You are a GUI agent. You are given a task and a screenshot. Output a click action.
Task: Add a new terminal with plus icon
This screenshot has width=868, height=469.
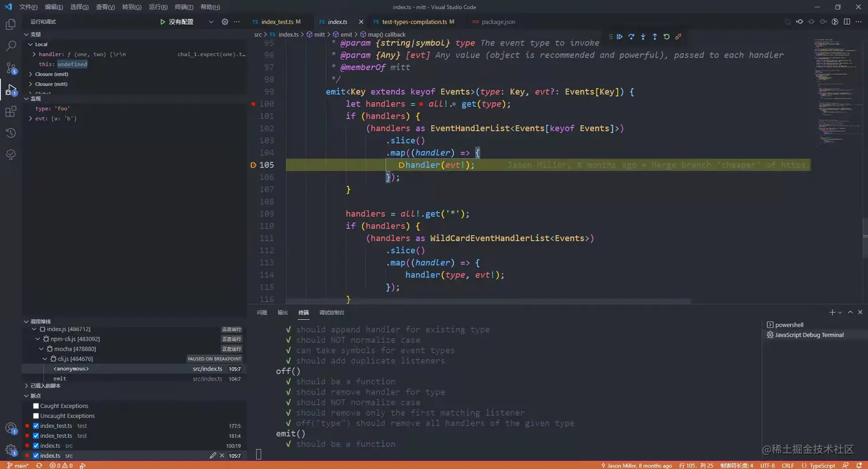pos(832,312)
